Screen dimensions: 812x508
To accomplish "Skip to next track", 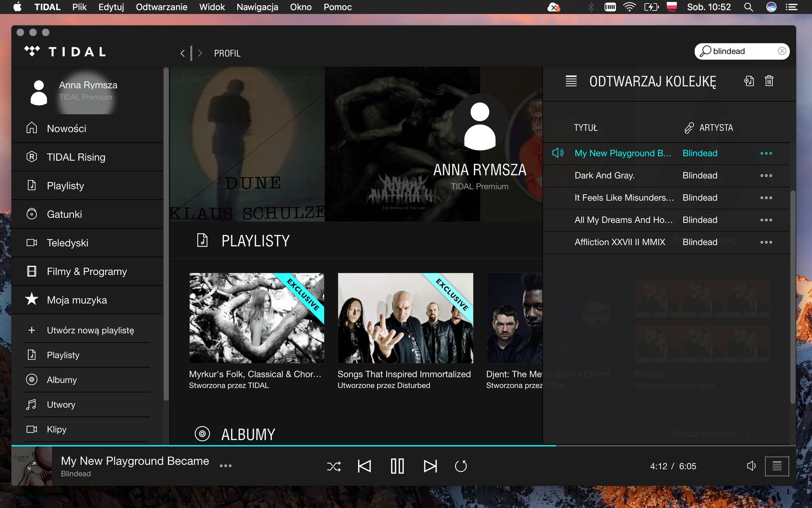I will point(430,466).
